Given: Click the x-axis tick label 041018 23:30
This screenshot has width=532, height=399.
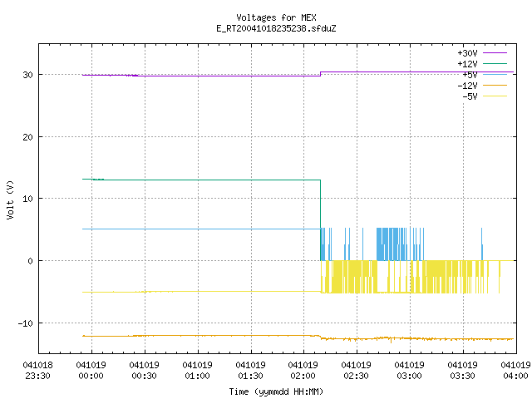Looking at the screenshot, I should pyautogui.click(x=37, y=371).
